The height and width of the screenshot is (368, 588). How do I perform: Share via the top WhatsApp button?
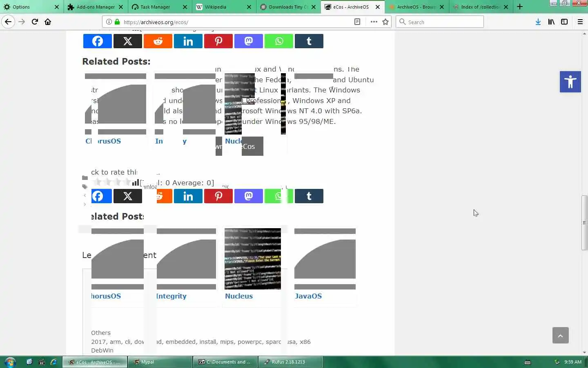pos(279,41)
